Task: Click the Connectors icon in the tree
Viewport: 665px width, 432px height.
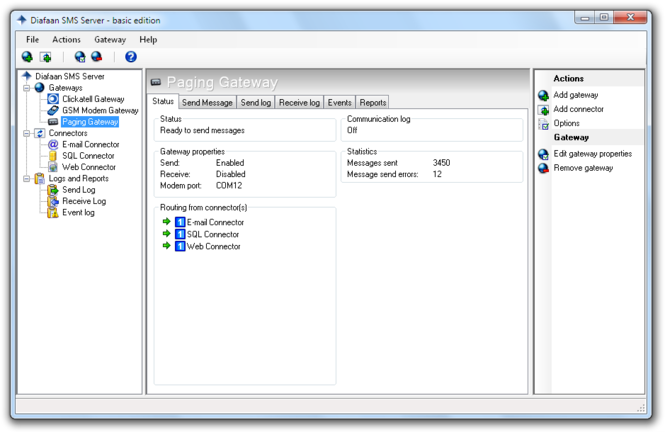Action: point(39,133)
